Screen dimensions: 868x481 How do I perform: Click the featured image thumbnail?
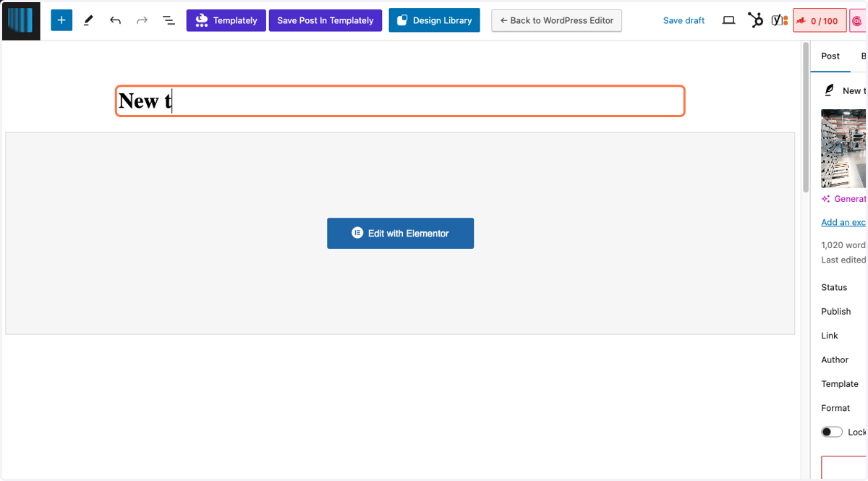(844, 148)
